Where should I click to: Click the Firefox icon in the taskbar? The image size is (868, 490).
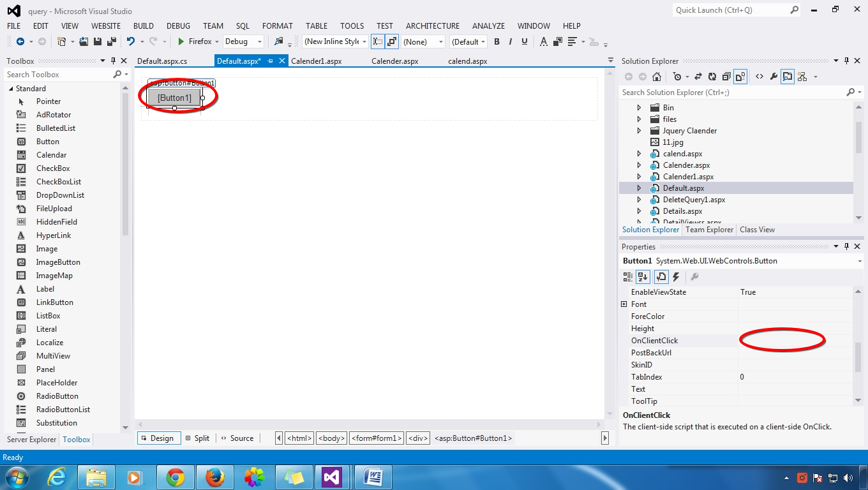[215, 477]
